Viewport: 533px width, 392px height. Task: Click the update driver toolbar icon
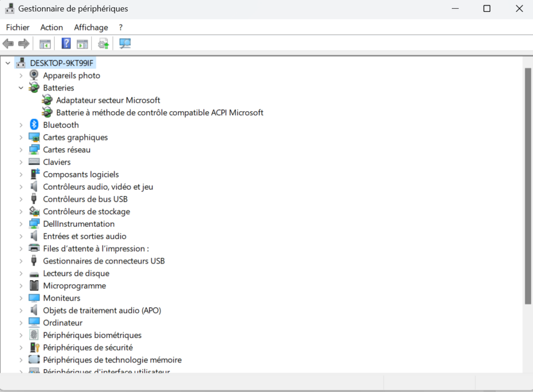[104, 44]
